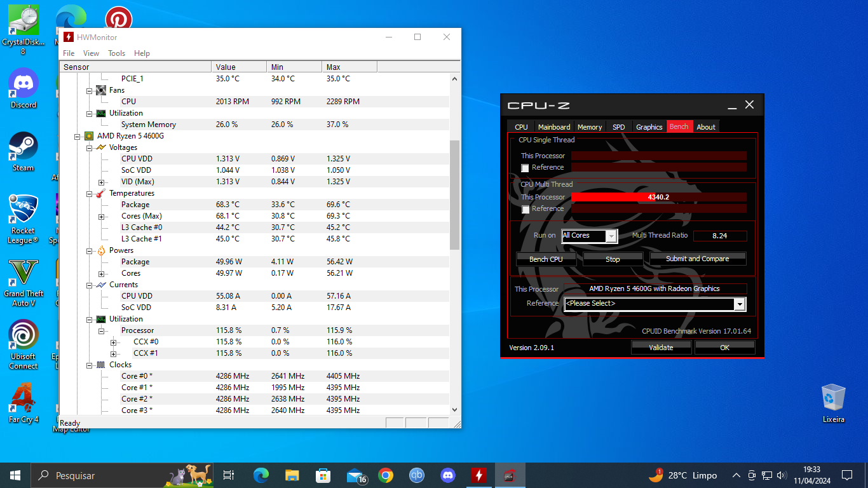The width and height of the screenshot is (868, 488).
Task: Click the 28°C Limpo weather widget
Action: (684, 475)
